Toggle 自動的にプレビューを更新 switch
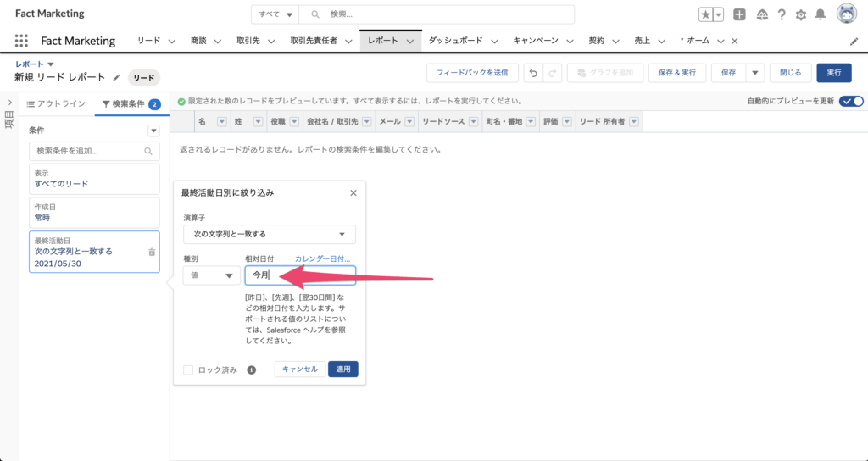The height and width of the screenshot is (461, 868). click(851, 102)
